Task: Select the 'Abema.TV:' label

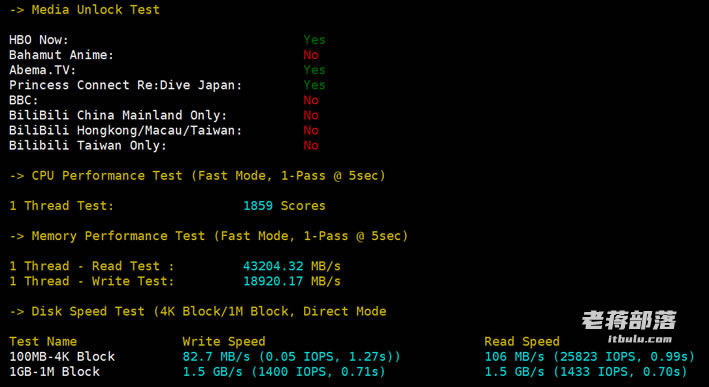Action: coord(43,70)
